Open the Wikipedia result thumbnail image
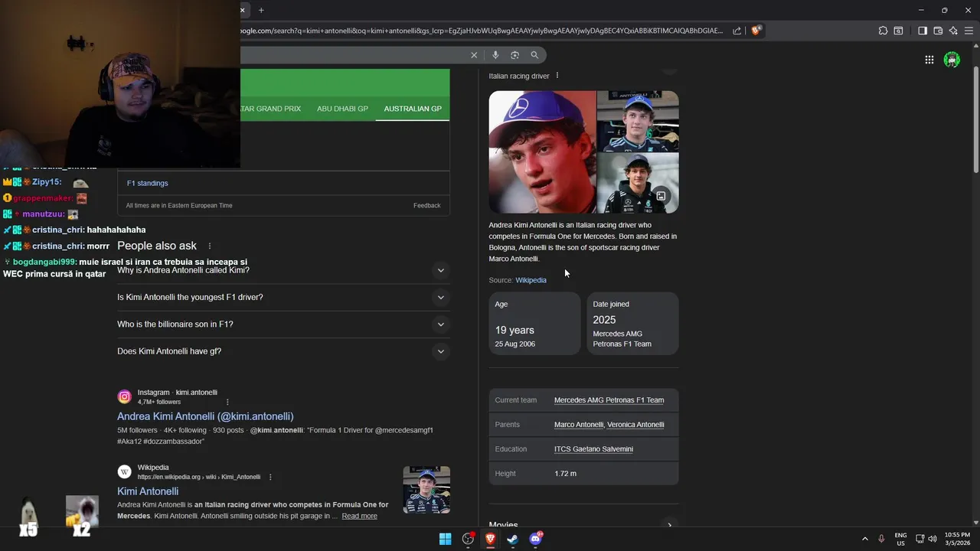This screenshot has height=551, width=980. tap(426, 490)
